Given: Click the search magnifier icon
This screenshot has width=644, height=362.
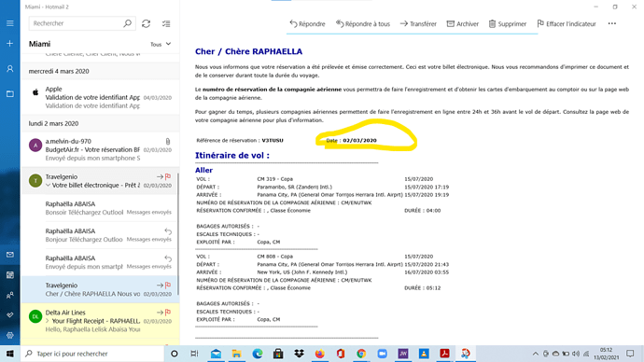Looking at the screenshot, I should tap(127, 23).
